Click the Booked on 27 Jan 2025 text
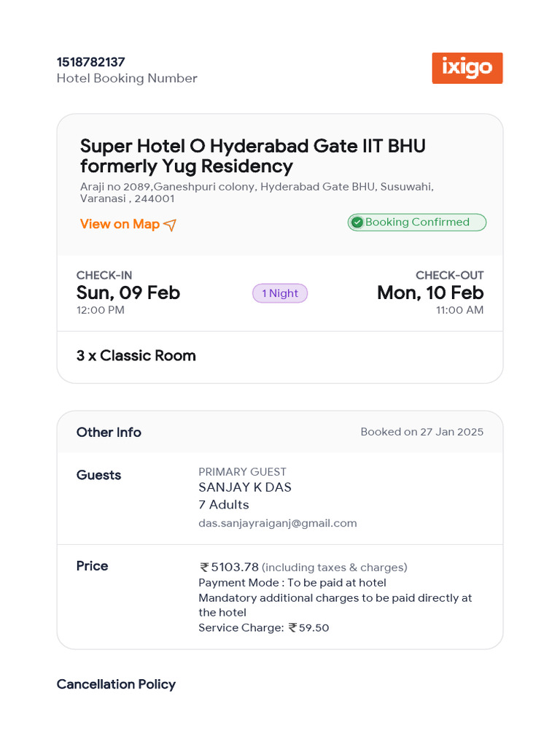Screen dimensions: 560x747 point(421,432)
